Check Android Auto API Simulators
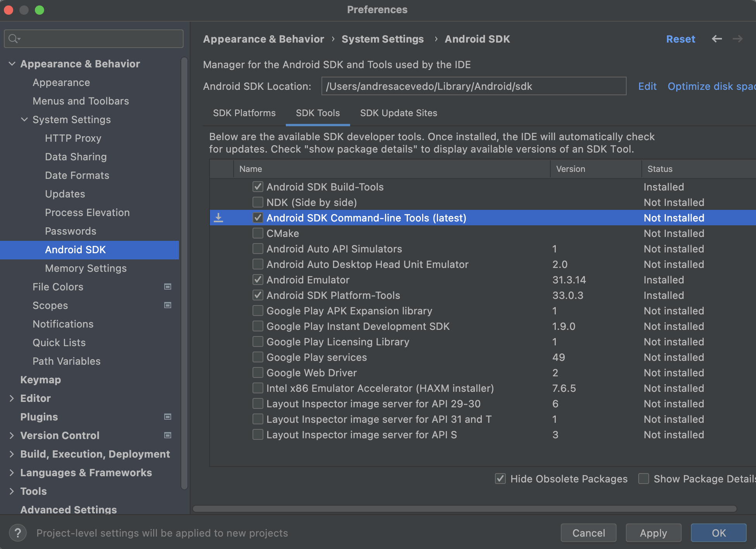The height and width of the screenshot is (549, 756). (258, 249)
